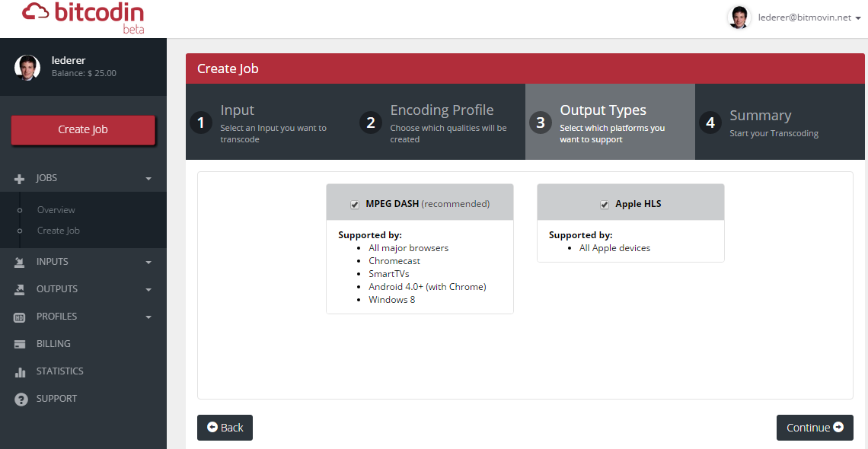Toggle the MPEG DASH recommended checkbox off
Screen dimensions: 868x449
point(354,203)
